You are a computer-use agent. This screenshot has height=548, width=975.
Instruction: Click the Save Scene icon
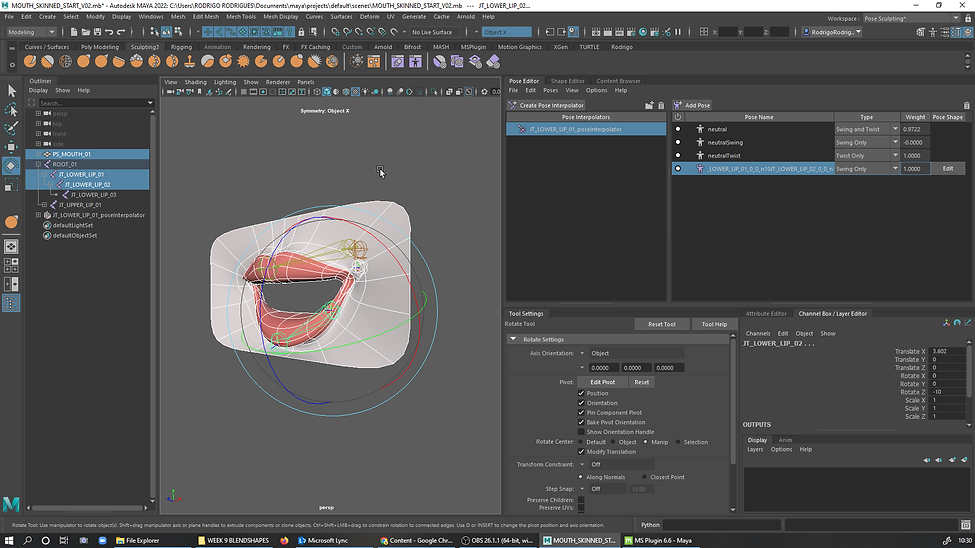97,32
